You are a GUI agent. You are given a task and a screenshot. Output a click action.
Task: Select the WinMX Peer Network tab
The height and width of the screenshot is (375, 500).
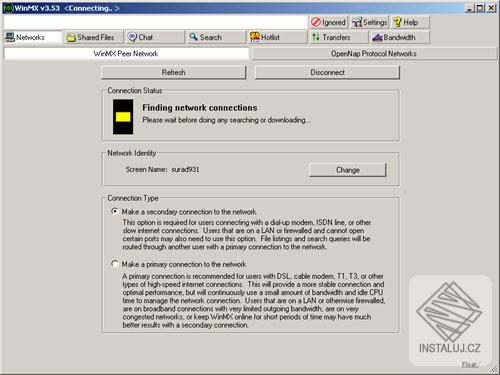pyautogui.click(x=126, y=53)
